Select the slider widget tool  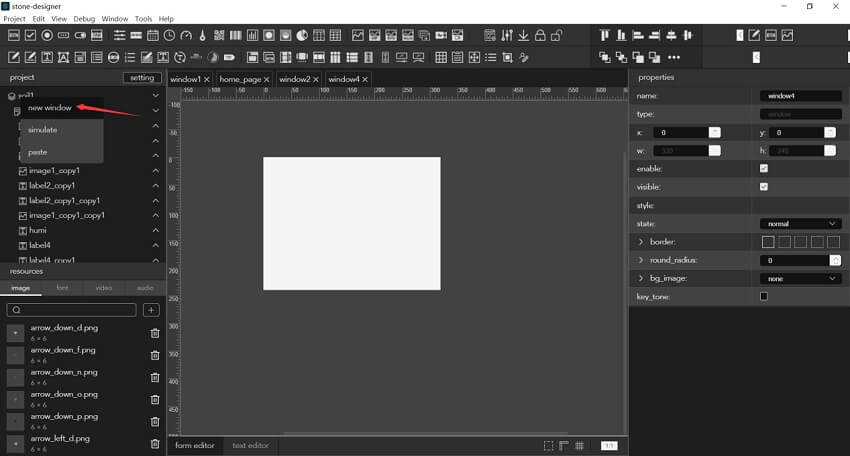(119, 35)
